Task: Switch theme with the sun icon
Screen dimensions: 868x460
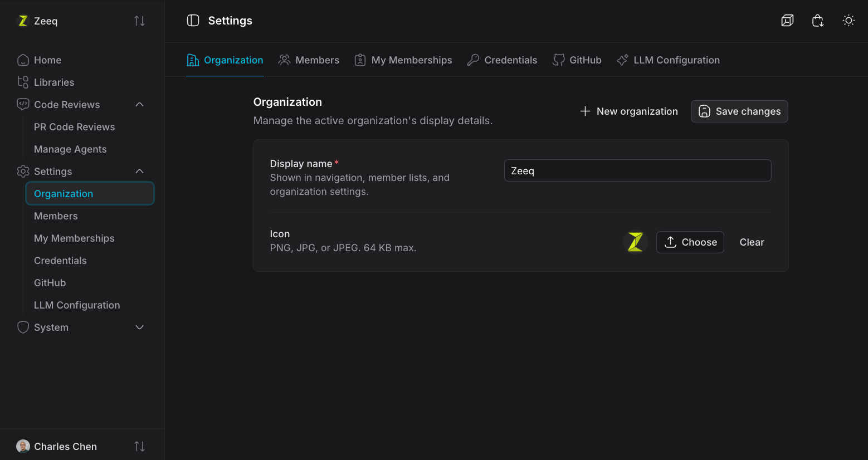Action: pos(849,21)
